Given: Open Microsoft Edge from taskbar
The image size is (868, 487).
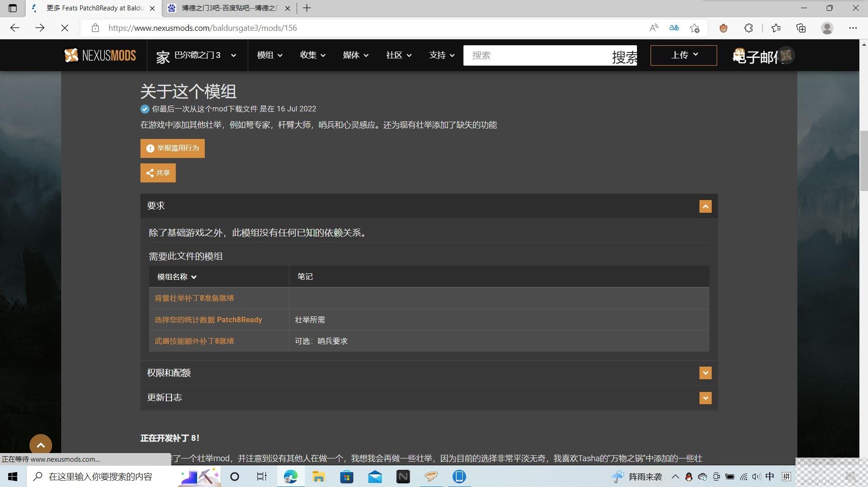Looking at the screenshot, I should (x=290, y=477).
